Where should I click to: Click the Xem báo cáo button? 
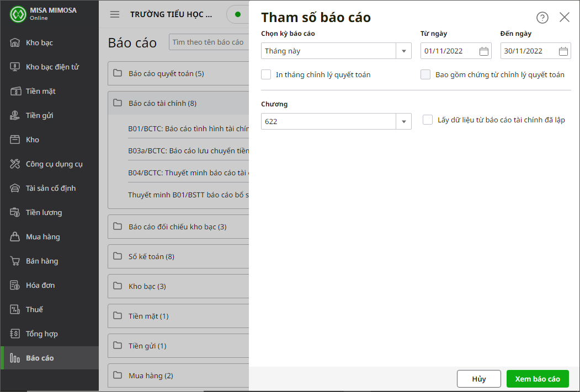tap(537, 379)
